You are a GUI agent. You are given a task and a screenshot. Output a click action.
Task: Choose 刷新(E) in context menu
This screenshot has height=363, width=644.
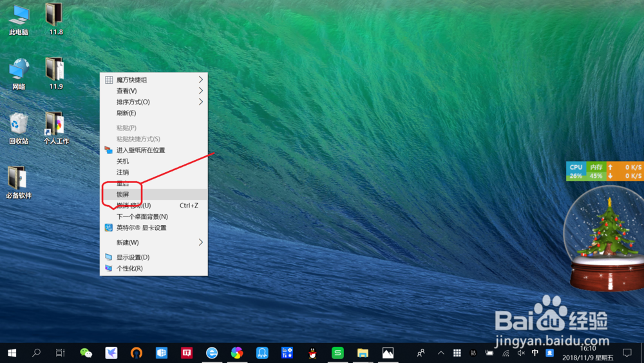click(154, 113)
